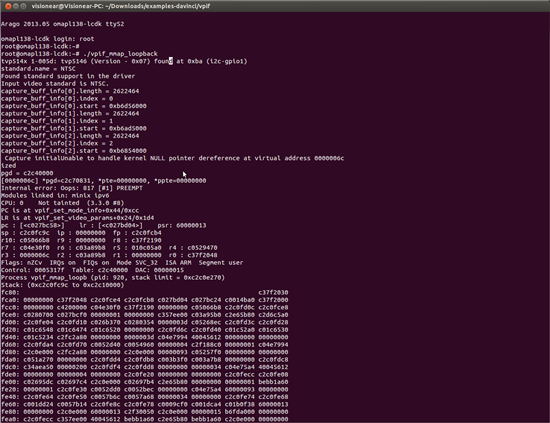Click 'Modules linked in: minix ipv6' line
The image size is (550, 423).
(55, 195)
